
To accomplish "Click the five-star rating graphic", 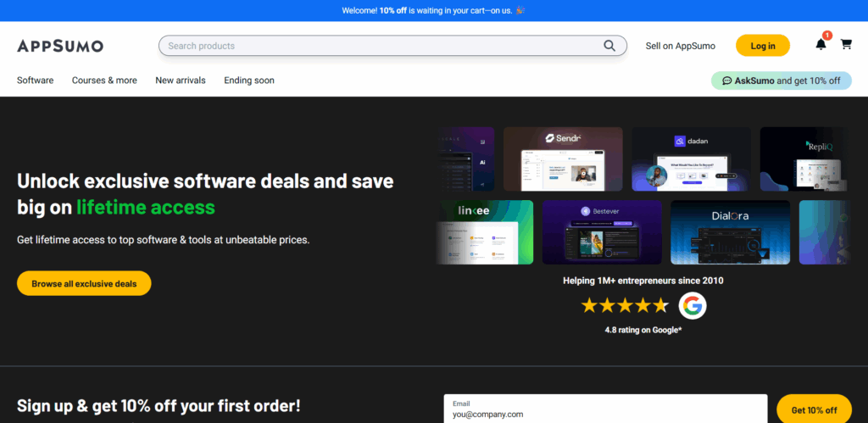I will (625, 306).
